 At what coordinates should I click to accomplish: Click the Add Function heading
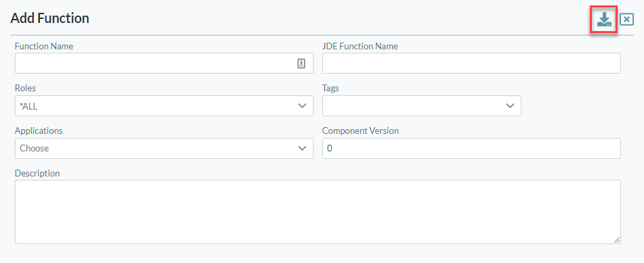pos(49,18)
